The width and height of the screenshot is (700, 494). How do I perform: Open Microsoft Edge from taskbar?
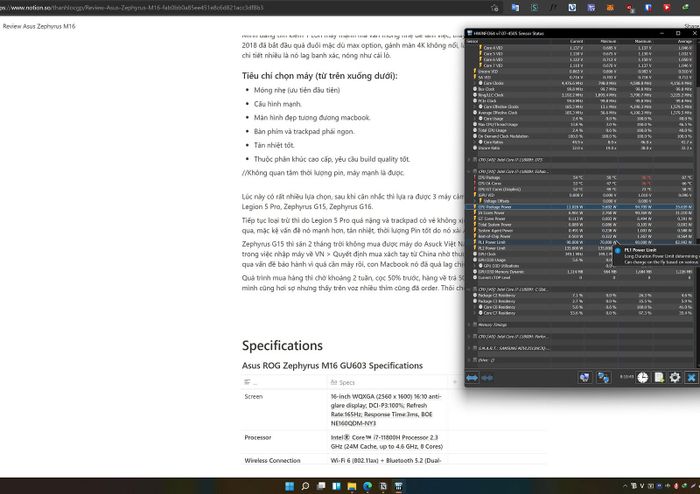[x=367, y=486]
